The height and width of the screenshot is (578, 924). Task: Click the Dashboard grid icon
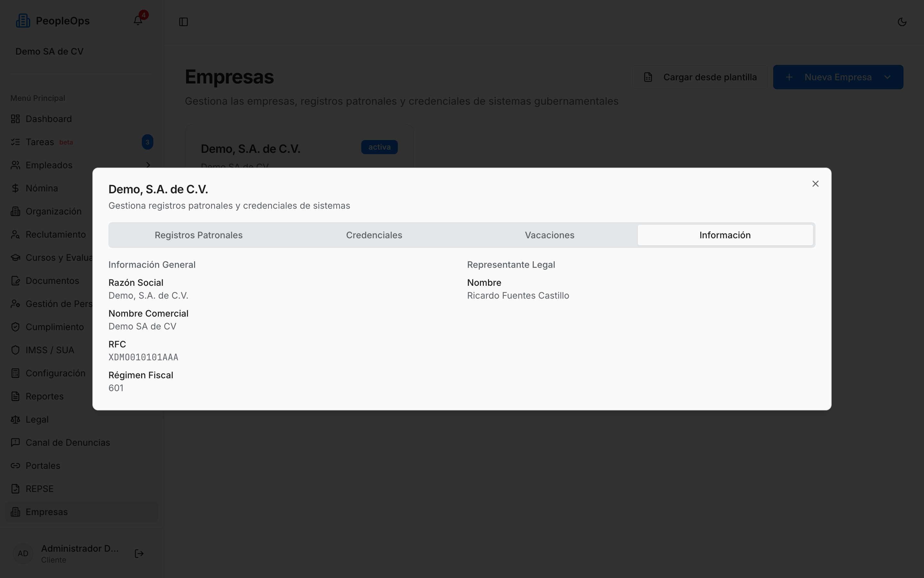(15, 119)
